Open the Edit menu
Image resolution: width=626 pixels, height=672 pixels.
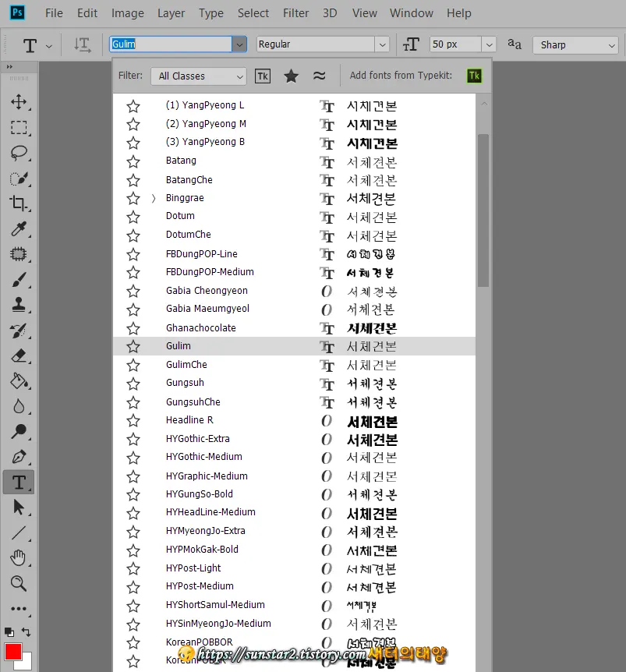tap(87, 13)
